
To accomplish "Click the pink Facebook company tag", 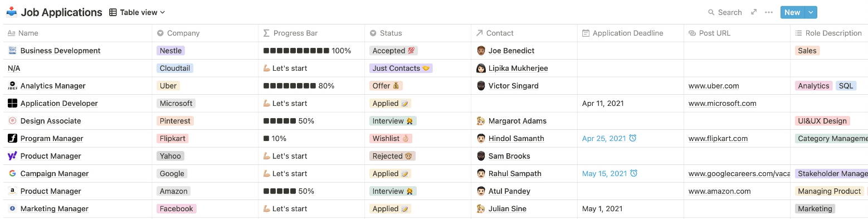I will 177,208.
